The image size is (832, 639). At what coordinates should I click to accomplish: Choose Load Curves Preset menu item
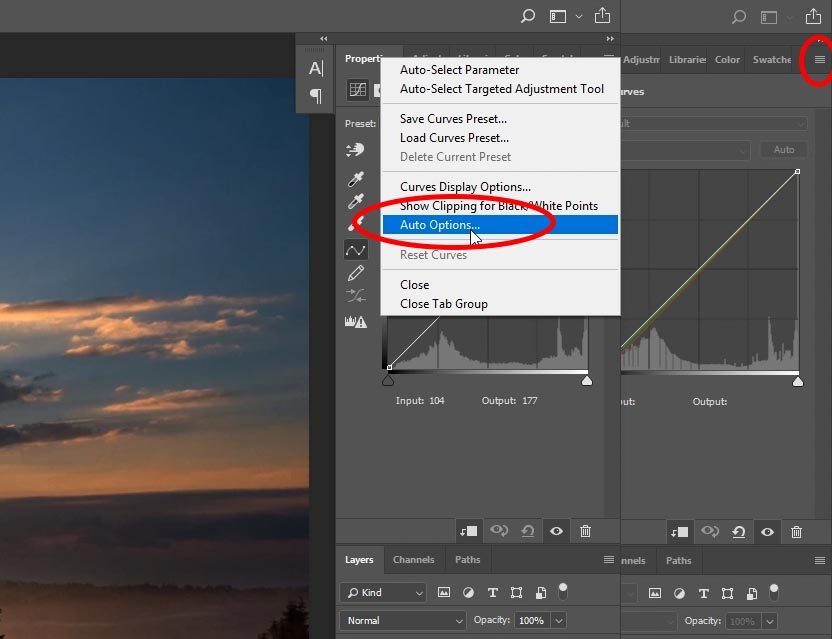(x=500, y=137)
